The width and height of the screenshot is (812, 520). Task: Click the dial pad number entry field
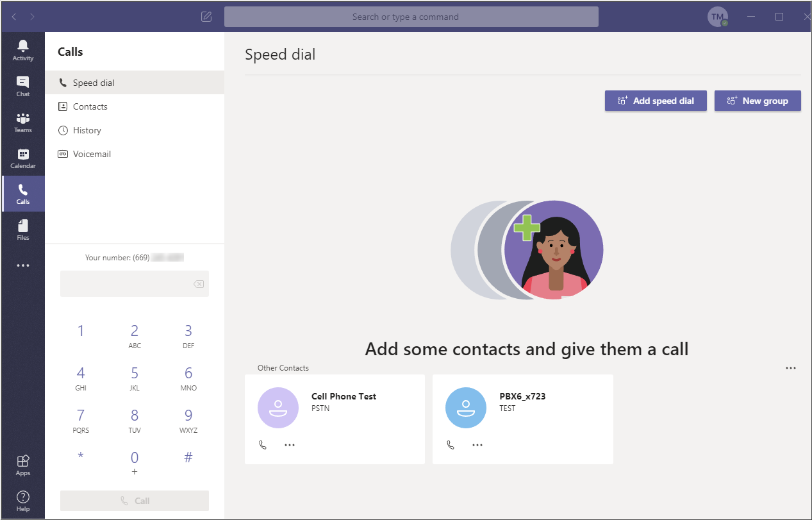135,283
